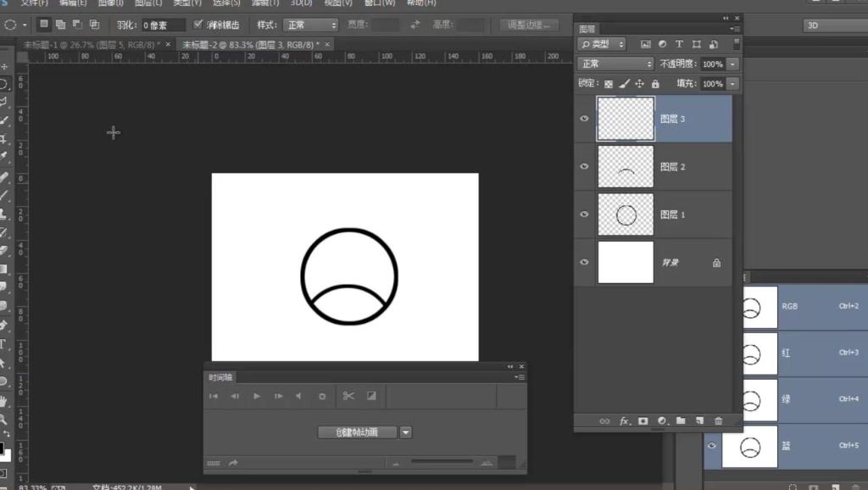The image size is (868, 490).
Task: Filter layers by type (T) icon
Action: [x=679, y=44]
